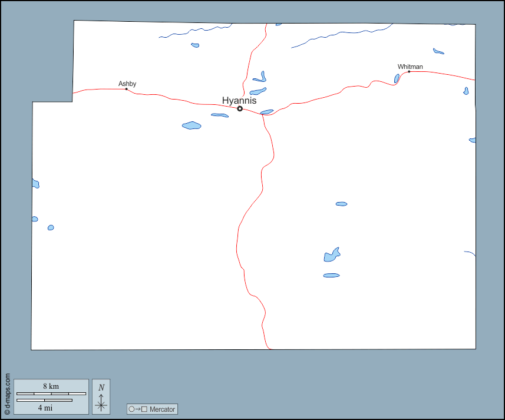Click the lake on the western county border

pyautogui.click(x=35, y=184)
